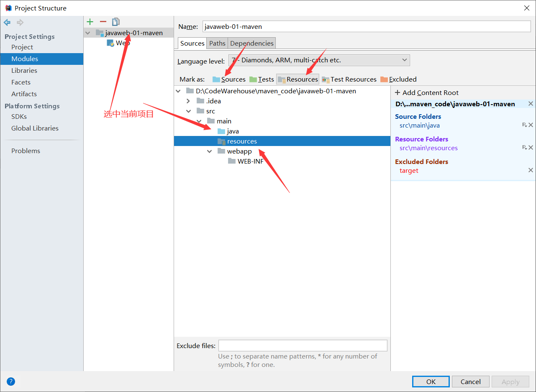Click the OK button
536x392 pixels.
[431, 382]
